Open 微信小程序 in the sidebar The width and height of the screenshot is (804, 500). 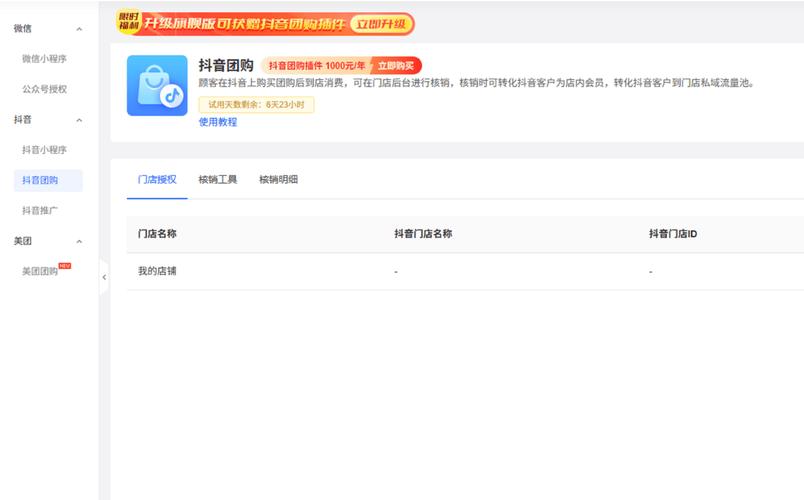[44, 59]
